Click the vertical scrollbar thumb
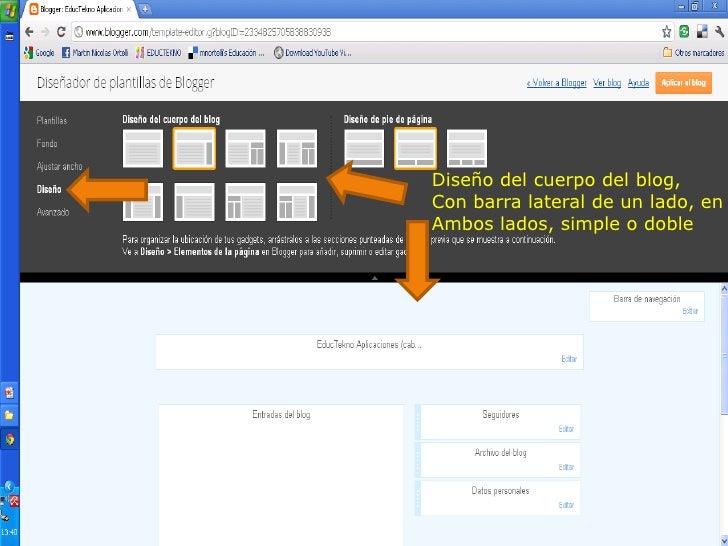Screen dimensions: 728x546 pyautogui.click(x=724, y=354)
